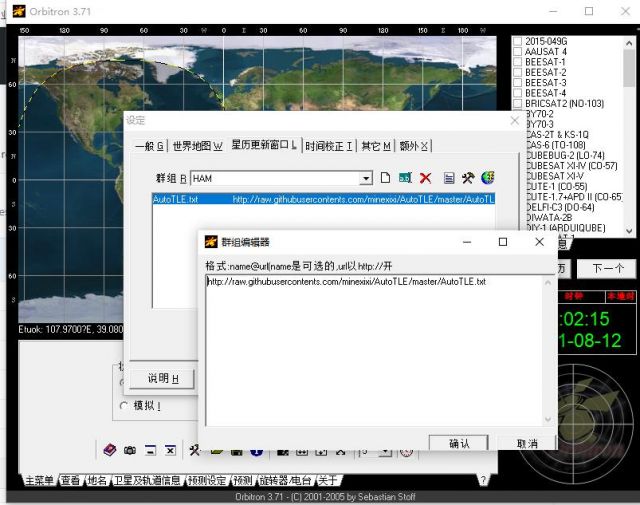
Task: Switch to the 查看 bottom tab
Action: coord(71,481)
